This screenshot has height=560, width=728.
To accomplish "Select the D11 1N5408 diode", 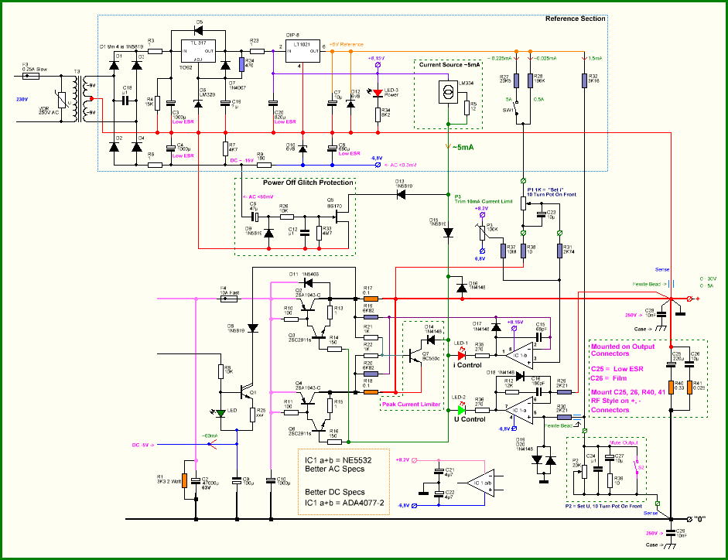I will click(307, 282).
